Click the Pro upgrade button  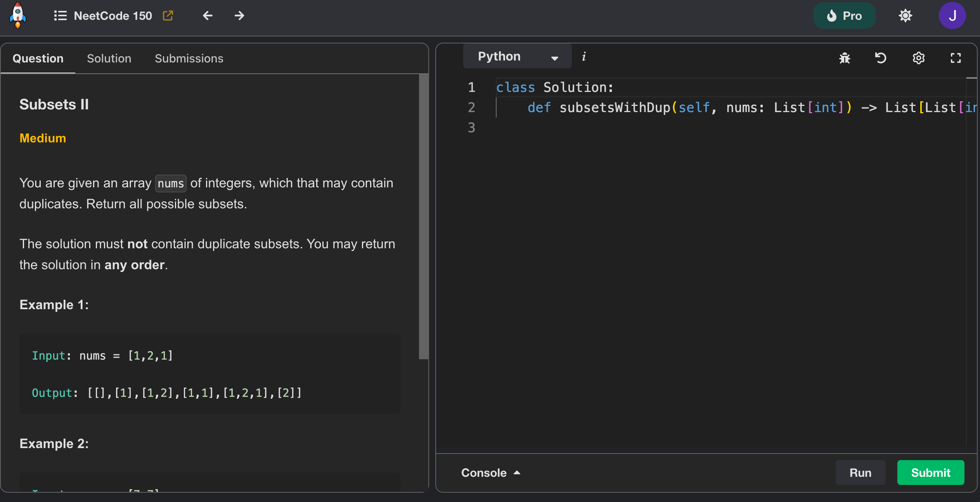pyautogui.click(x=844, y=16)
